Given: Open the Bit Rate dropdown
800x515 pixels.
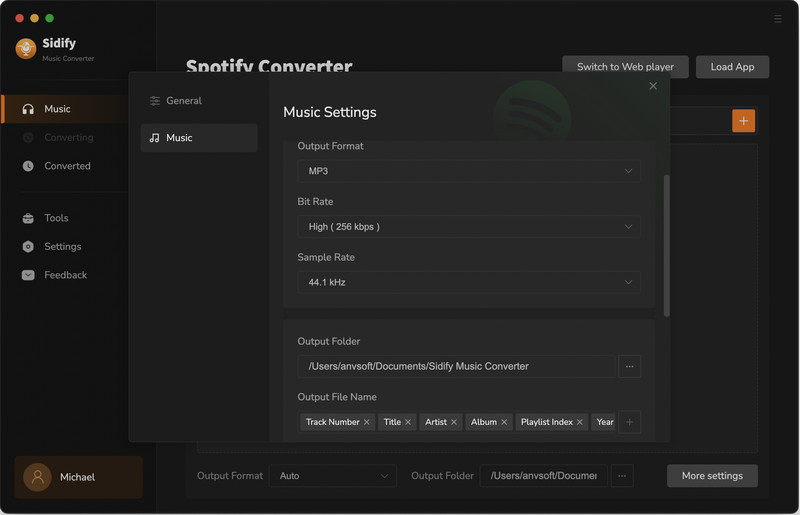Looking at the screenshot, I should click(x=469, y=227).
